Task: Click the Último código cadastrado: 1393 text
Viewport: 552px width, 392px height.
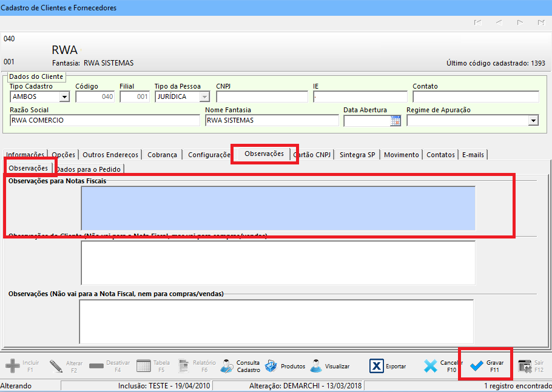Action: click(x=496, y=63)
